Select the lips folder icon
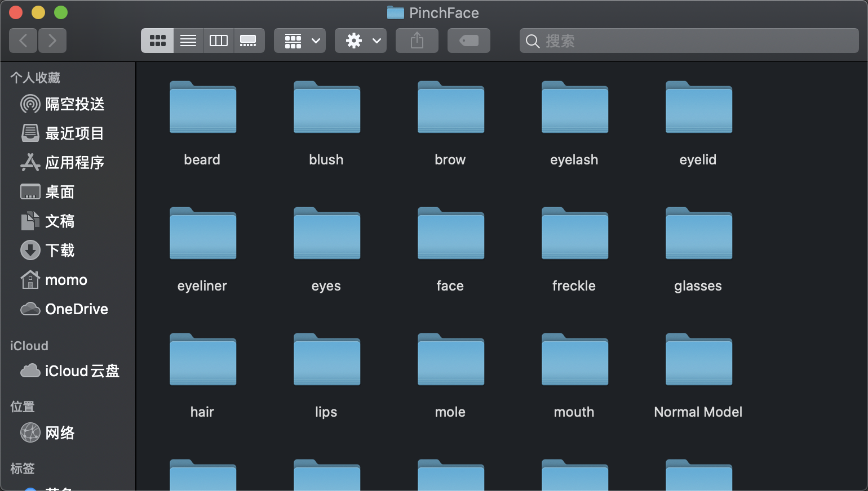 pos(327,359)
